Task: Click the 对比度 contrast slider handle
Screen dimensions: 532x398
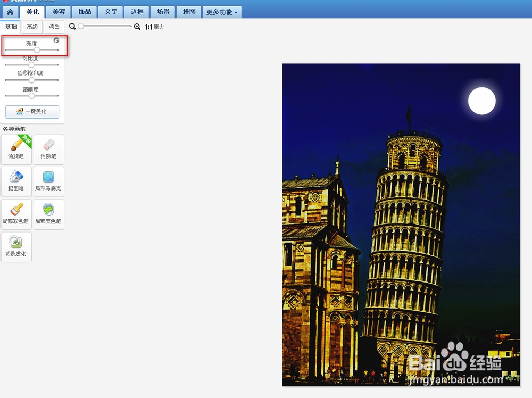Action: pyautogui.click(x=31, y=64)
